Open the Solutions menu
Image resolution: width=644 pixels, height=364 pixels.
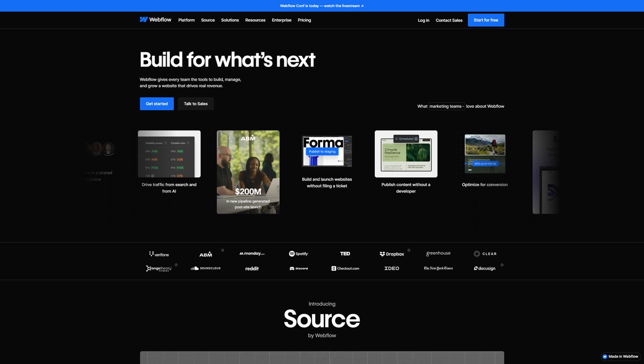230,20
